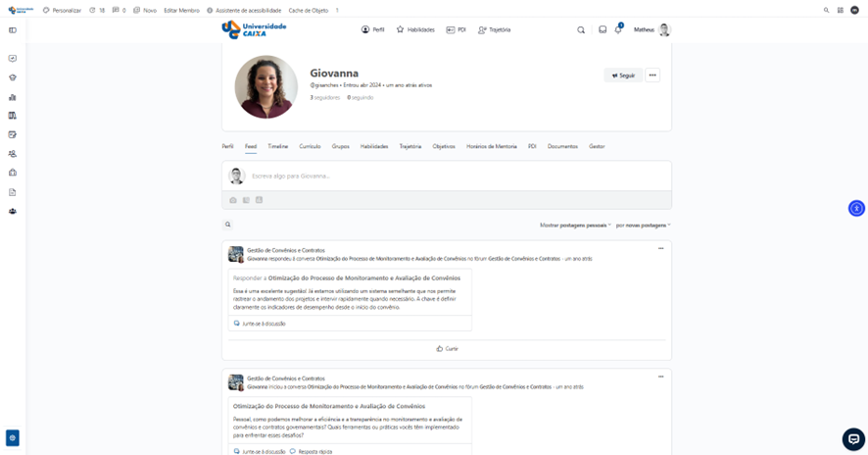The width and height of the screenshot is (868, 455).
Task: Open the messages inbox icon
Action: tap(603, 30)
